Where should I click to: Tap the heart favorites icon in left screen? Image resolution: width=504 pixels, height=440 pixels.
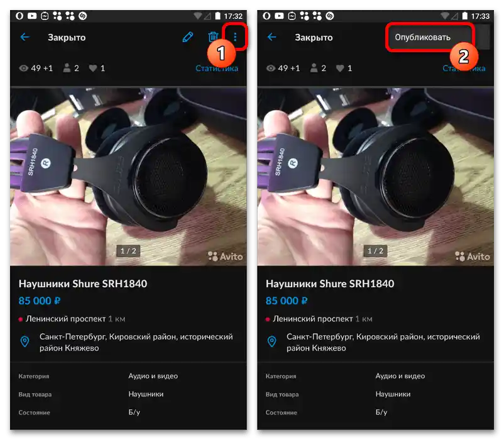[93, 68]
